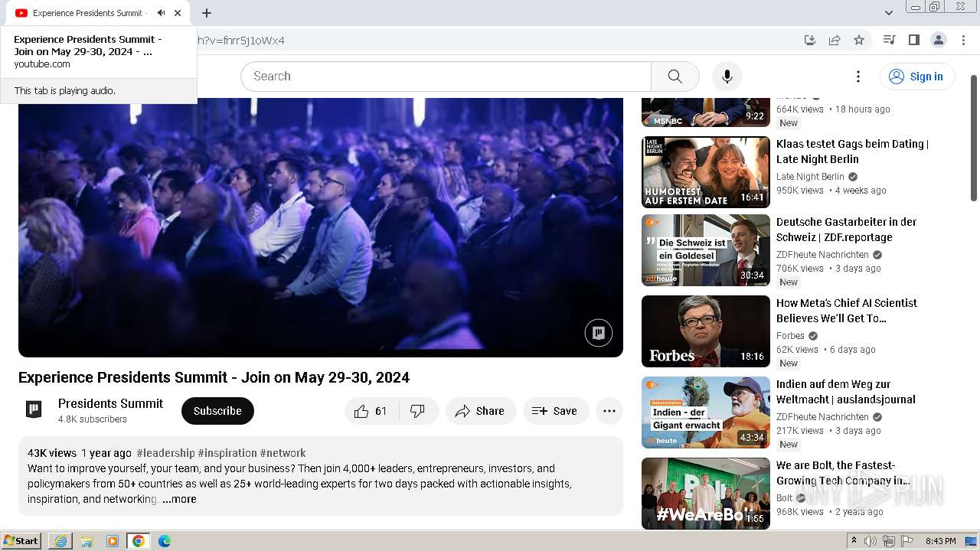Share this page from address bar
The height and width of the screenshot is (551, 980).
(835, 40)
